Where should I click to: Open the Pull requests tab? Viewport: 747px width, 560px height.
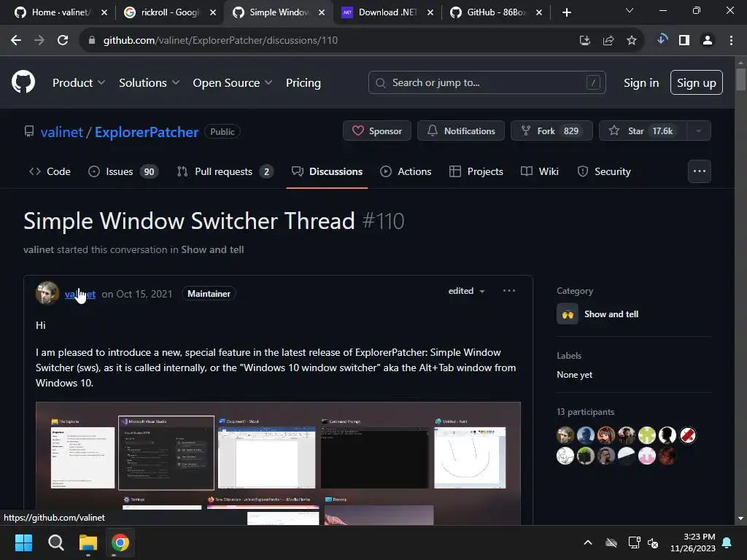[225, 171]
